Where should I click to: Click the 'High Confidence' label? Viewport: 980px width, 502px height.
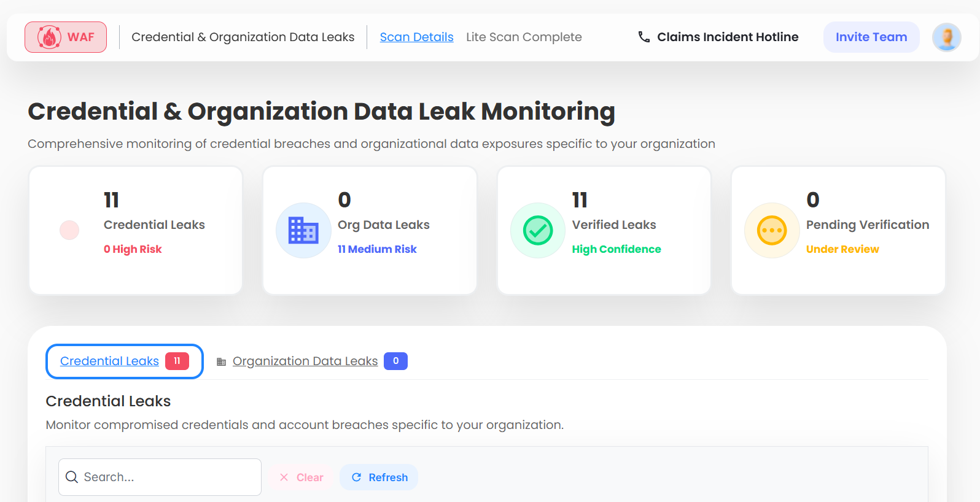click(616, 249)
